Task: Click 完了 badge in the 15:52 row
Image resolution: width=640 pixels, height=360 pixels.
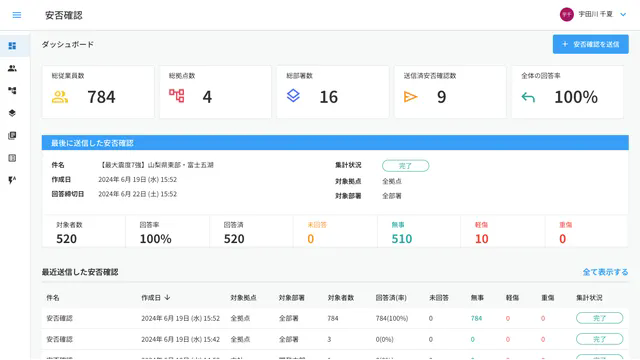Action: (600, 318)
